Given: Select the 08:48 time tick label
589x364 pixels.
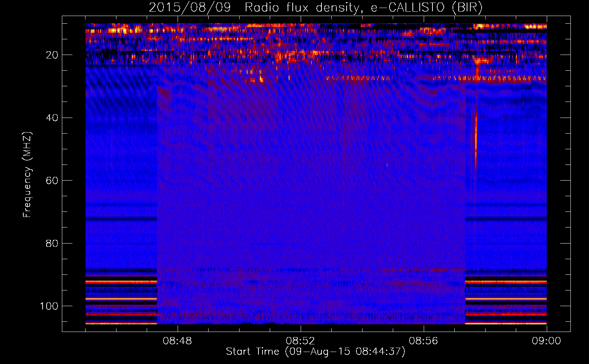Looking at the screenshot, I should (x=177, y=341).
